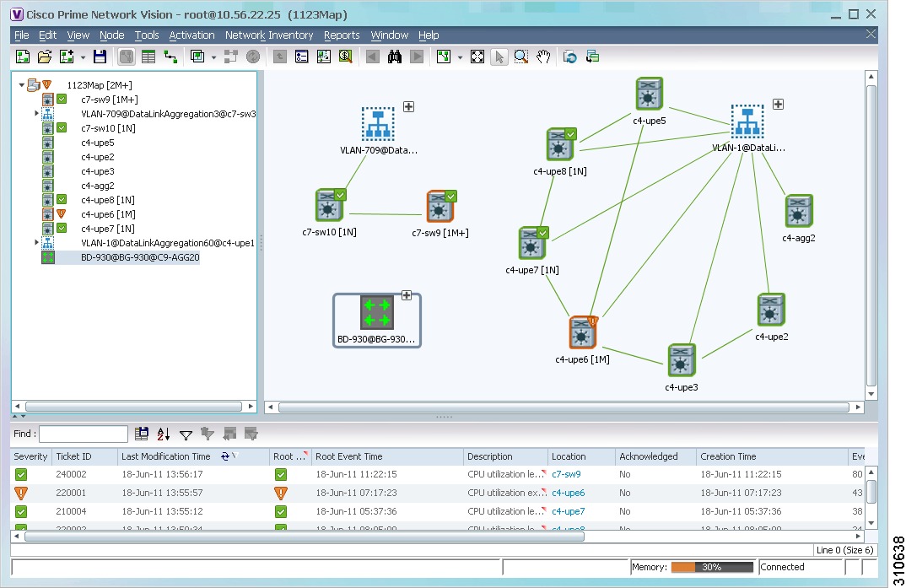Click the Choose Overlay Type icon
The width and height of the screenshot is (906, 588).
tap(197, 57)
